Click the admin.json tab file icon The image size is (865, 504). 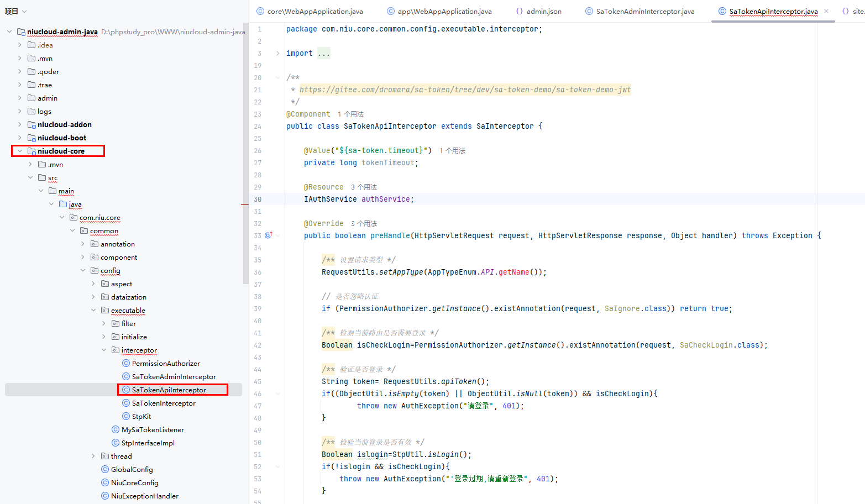pos(519,11)
